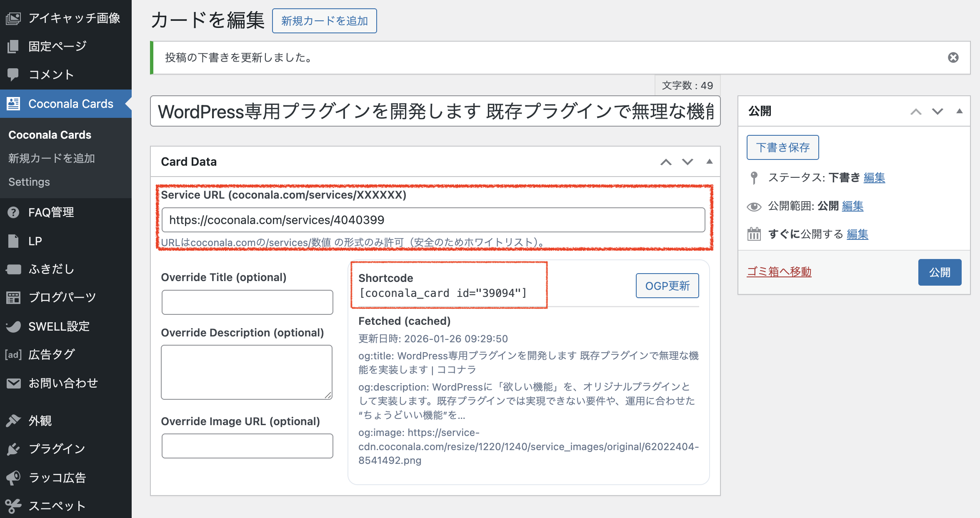Open プラグイン menu
The image size is (980, 518).
pyautogui.click(x=66, y=449)
